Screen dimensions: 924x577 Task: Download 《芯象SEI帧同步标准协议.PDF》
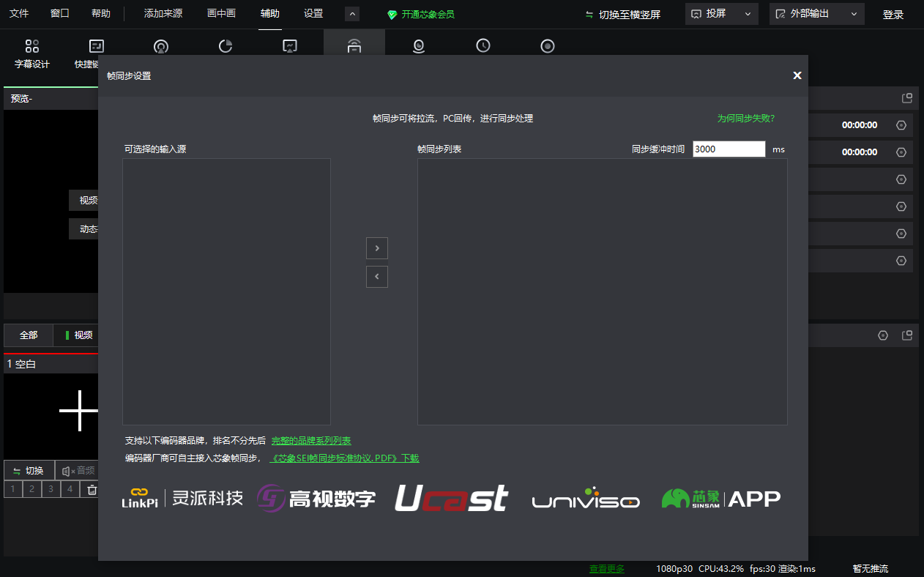point(344,458)
